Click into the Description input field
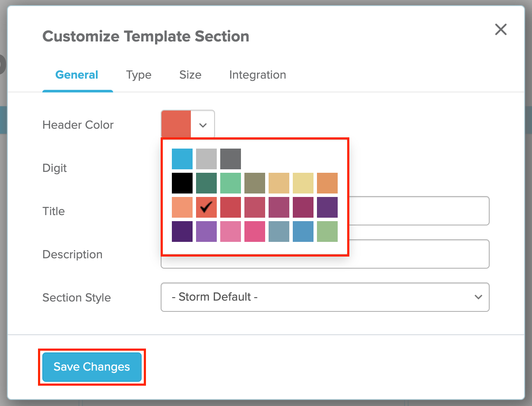The image size is (532, 406). tap(419, 254)
